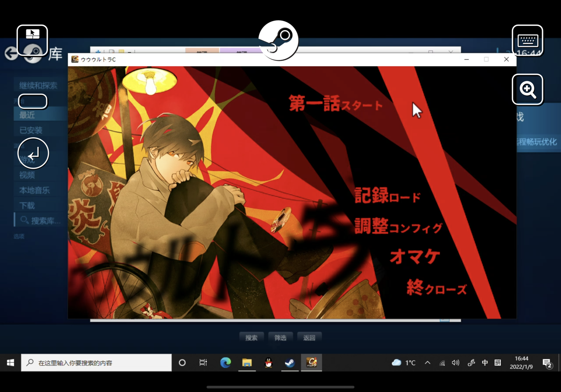Screen dimensions: 561x392
Task: Tap the Steam logo overlay button
Action: click(x=278, y=40)
